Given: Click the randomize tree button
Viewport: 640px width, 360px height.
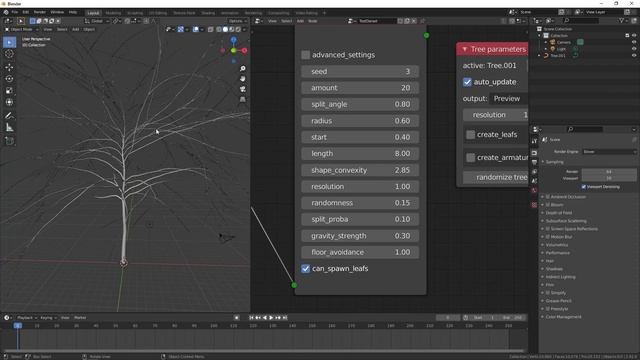Looking at the screenshot, I should tap(496, 177).
